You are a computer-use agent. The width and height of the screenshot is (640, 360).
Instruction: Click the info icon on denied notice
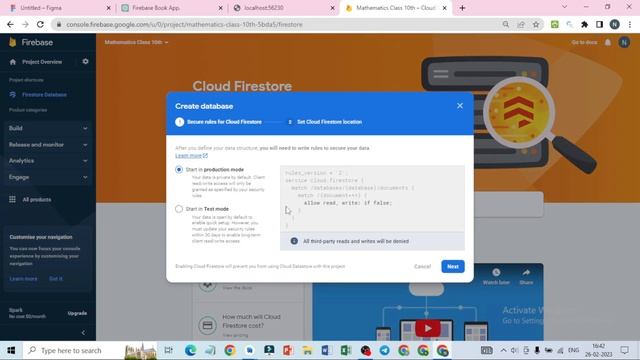pos(294,241)
